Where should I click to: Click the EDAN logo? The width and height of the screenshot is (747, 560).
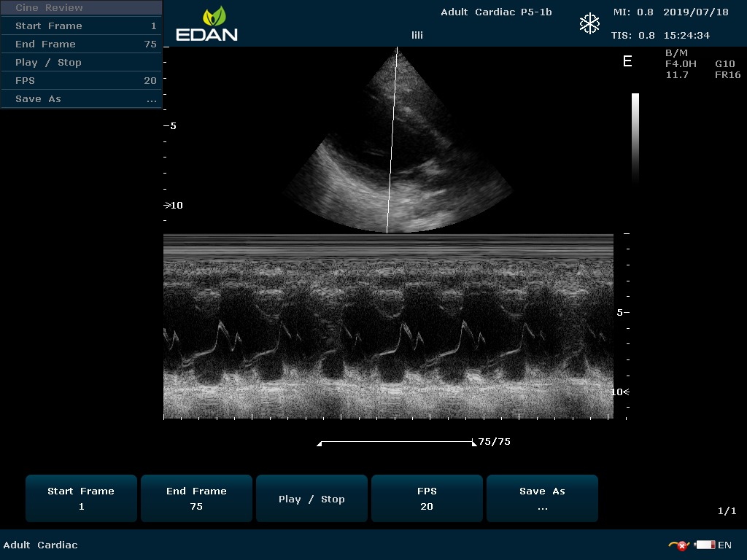(206, 24)
